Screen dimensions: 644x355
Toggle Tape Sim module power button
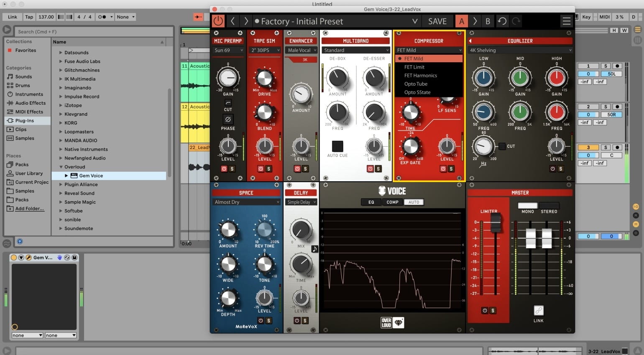[261, 169]
